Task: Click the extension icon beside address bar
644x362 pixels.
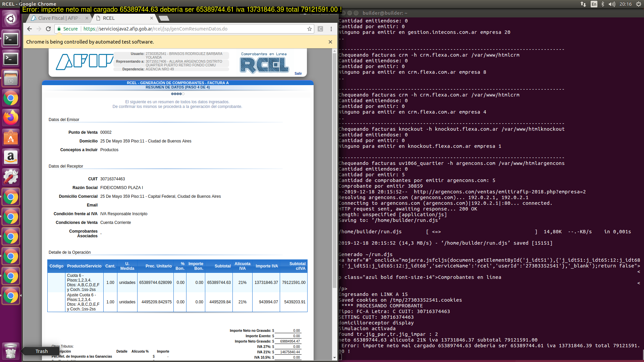Action: point(320,29)
